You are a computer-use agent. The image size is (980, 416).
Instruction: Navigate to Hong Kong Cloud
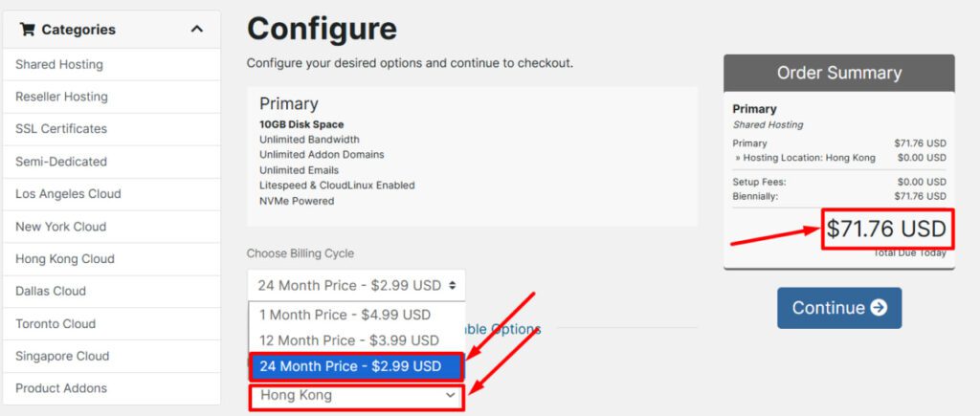pos(65,259)
